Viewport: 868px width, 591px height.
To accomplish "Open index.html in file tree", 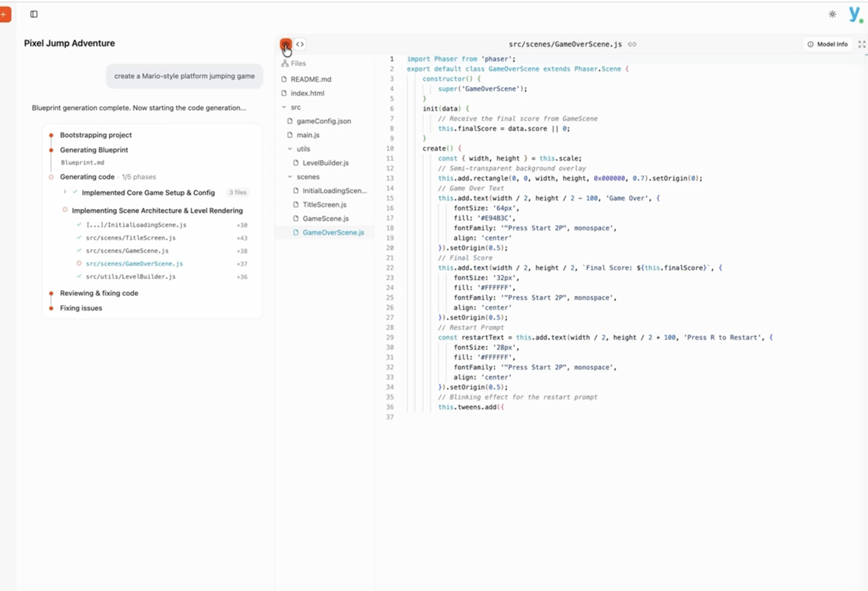I will tap(307, 93).
